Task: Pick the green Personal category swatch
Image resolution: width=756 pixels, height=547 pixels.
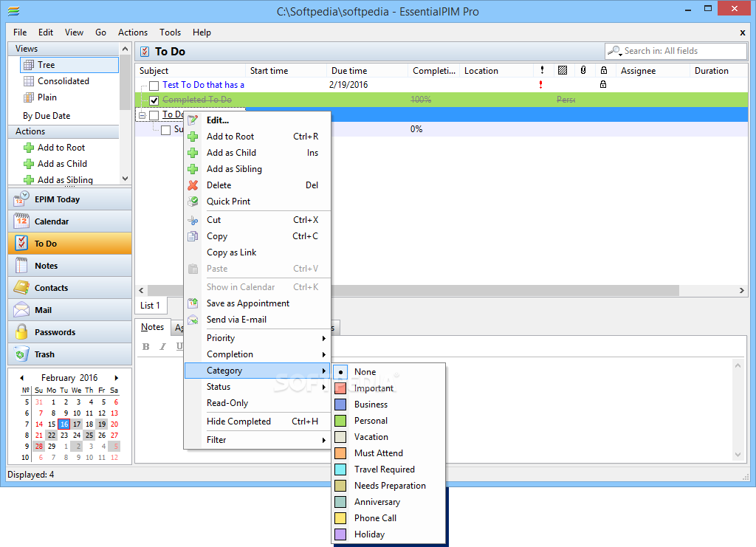Action: tap(340, 421)
